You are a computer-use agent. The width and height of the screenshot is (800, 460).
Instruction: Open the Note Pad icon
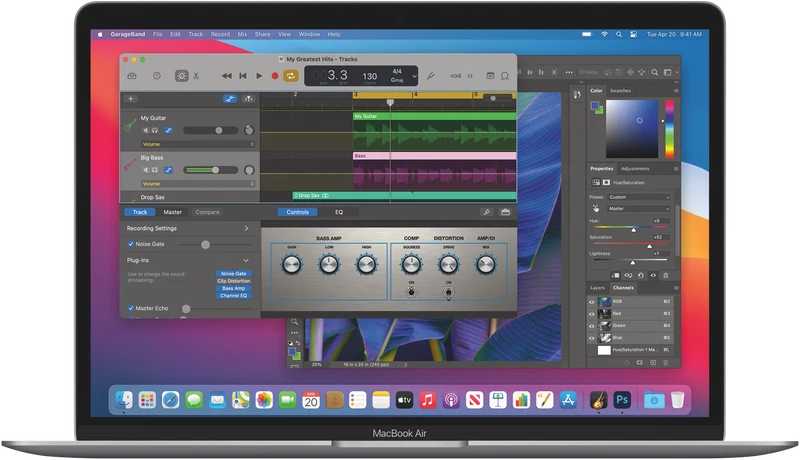(490, 76)
